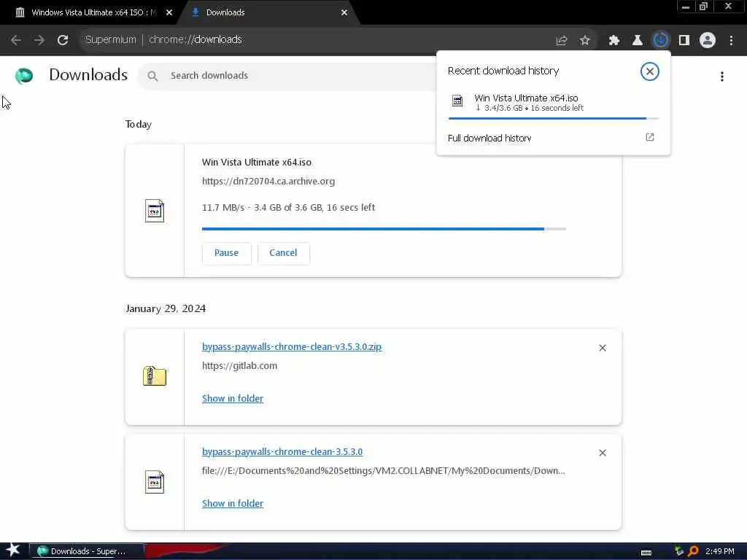Click the network tray icon
Image resolution: width=747 pixels, height=560 pixels.
(679, 551)
